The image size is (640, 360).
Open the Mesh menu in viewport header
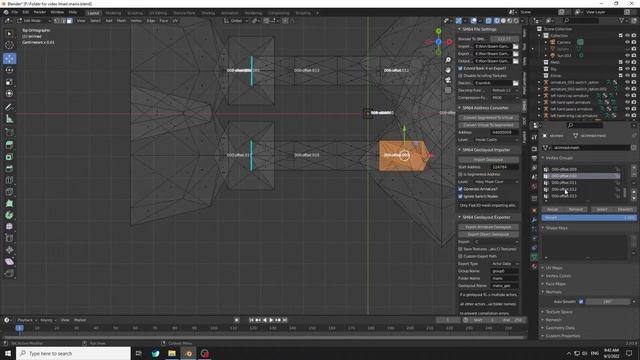click(x=122, y=20)
